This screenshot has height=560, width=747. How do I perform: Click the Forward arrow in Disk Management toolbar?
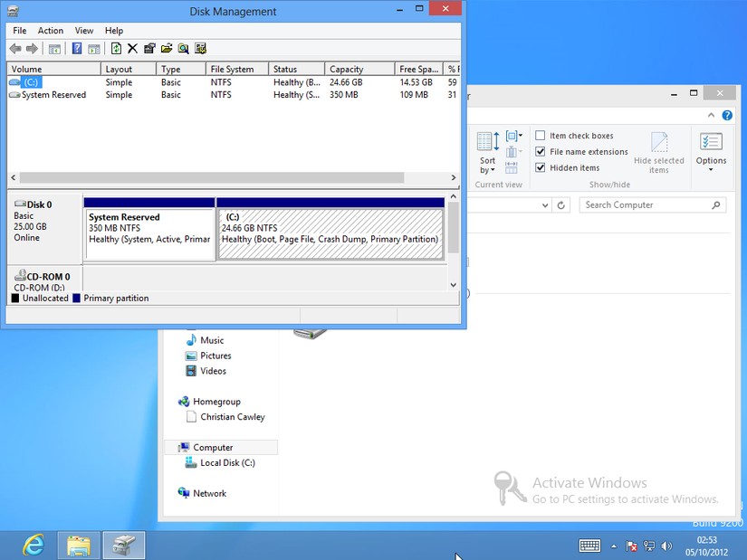tap(32, 49)
